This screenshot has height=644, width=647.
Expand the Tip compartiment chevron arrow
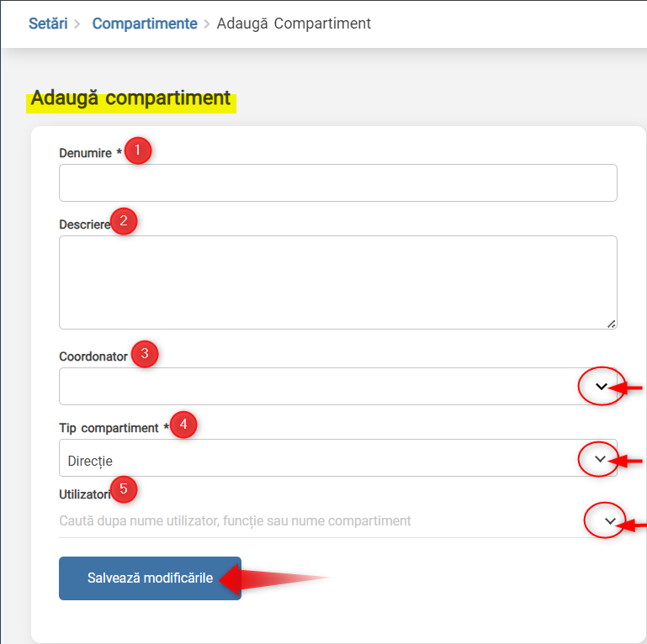click(x=600, y=459)
